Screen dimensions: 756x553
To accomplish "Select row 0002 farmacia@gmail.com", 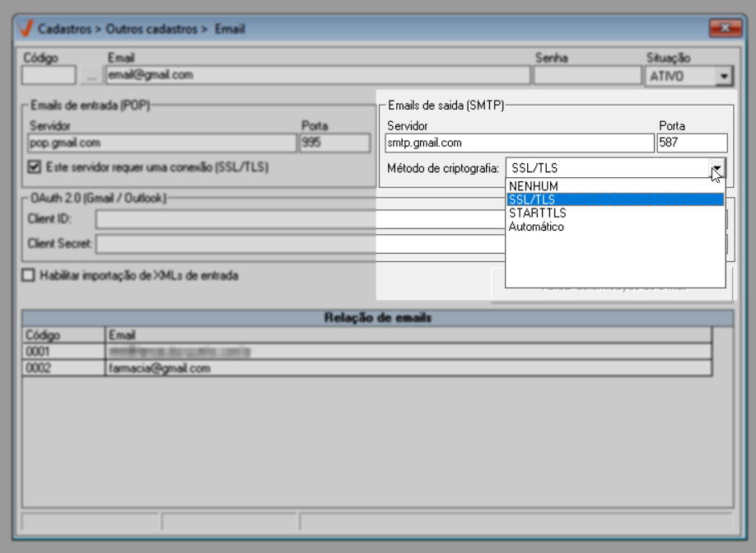I will [x=367, y=368].
